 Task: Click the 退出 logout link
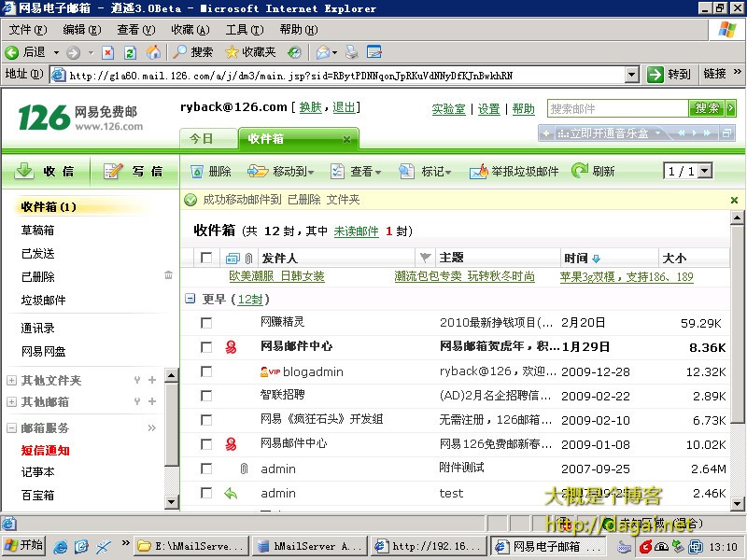[x=344, y=108]
